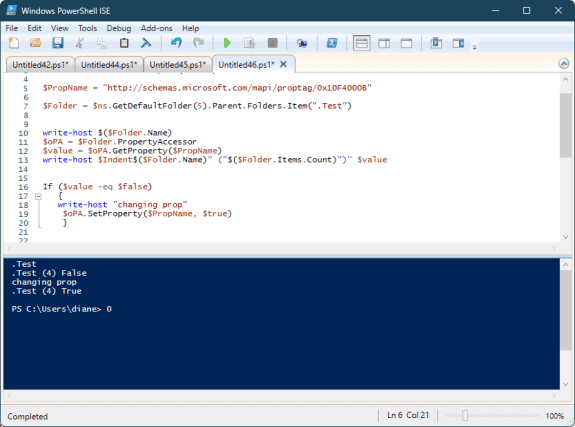This screenshot has height=427, width=575.
Task: Click console output ".Test (4) False"
Action: tap(49, 273)
